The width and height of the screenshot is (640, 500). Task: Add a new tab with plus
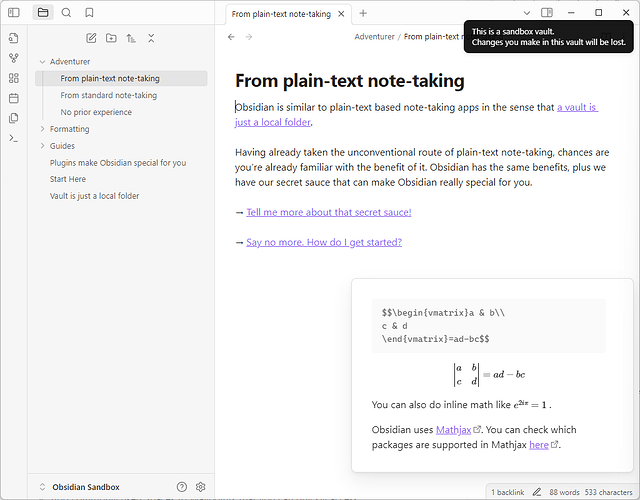pos(363,13)
